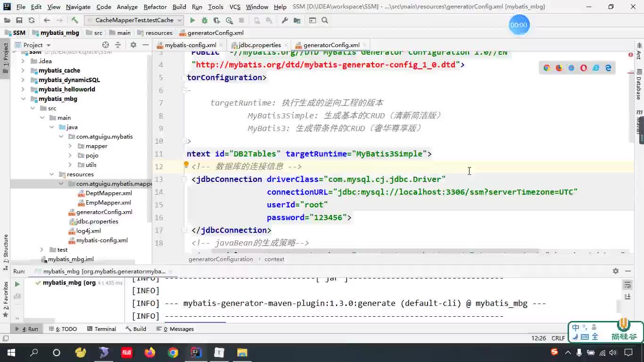Switch to generatorConfig.xml editor tab
Image resolution: width=644 pixels, height=362 pixels.
click(x=330, y=45)
